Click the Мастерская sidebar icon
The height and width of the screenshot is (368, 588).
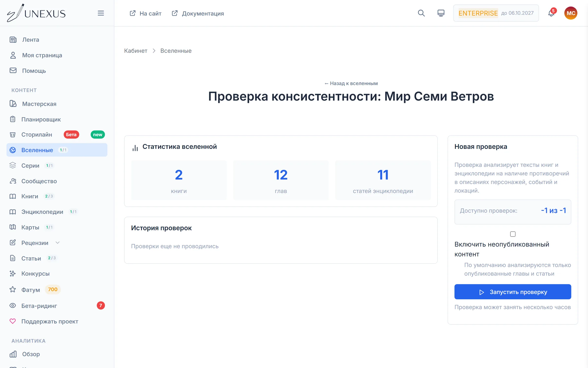tap(13, 104)
